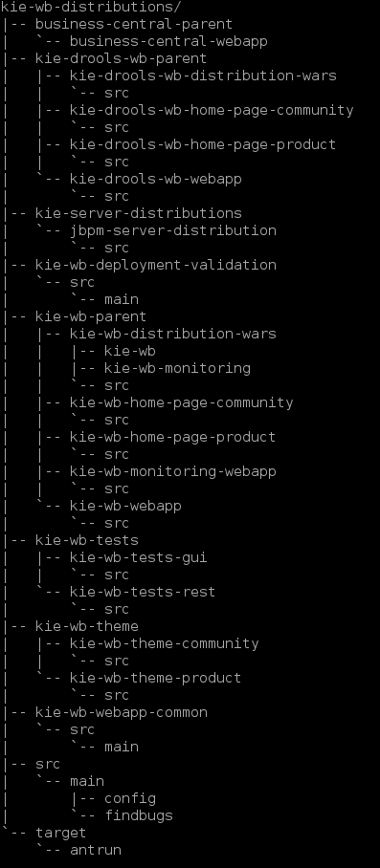Click kie-wb-webapp-common folder
The width and height of the screenshot is (380, 868).
[122, 712]
